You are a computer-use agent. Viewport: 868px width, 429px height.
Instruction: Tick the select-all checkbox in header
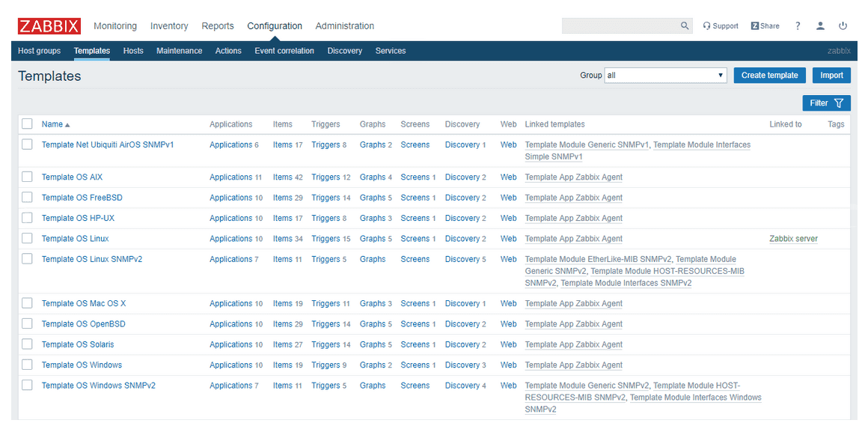click(x=27, y=124)
